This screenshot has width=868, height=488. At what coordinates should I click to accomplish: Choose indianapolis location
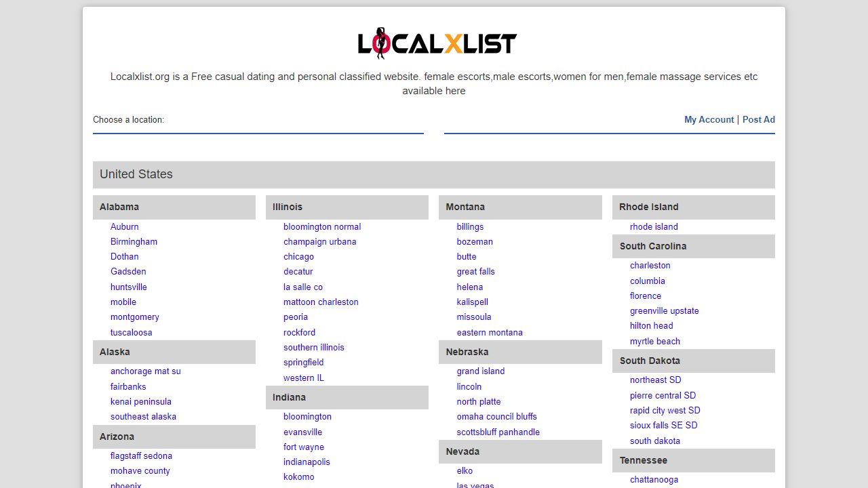tap(307, 462)
